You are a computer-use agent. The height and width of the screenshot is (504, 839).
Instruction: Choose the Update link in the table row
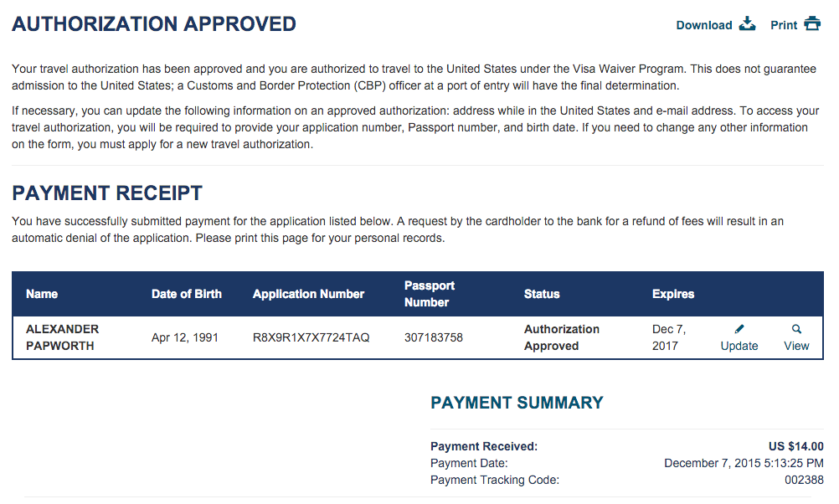tap(739, 346)
